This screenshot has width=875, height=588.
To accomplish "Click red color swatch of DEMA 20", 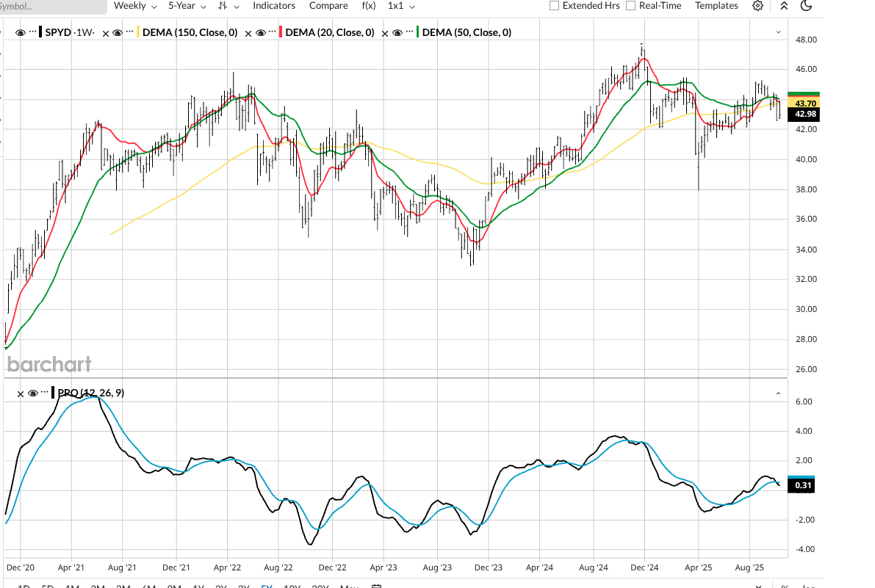I will (x=281, y=32).
